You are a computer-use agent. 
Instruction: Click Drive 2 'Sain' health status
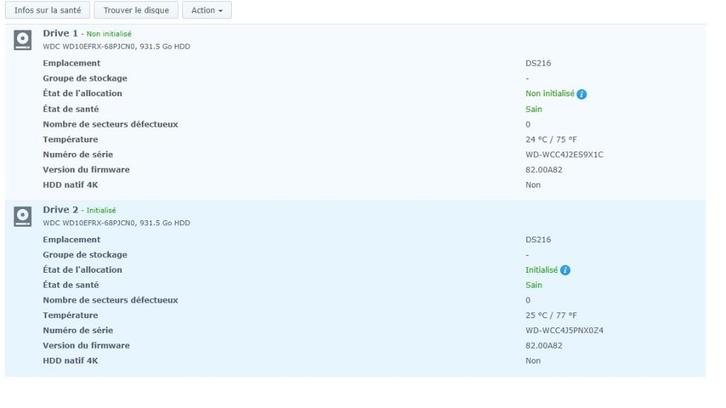(x=534, y=285)
